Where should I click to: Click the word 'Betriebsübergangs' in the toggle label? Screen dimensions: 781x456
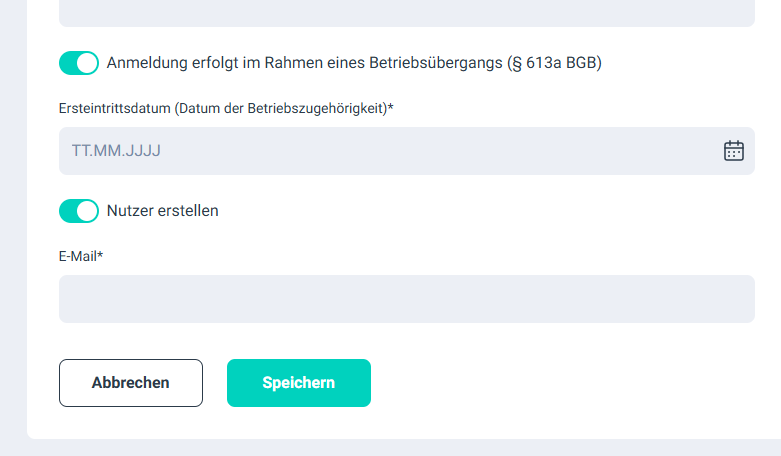coord(439,63)
